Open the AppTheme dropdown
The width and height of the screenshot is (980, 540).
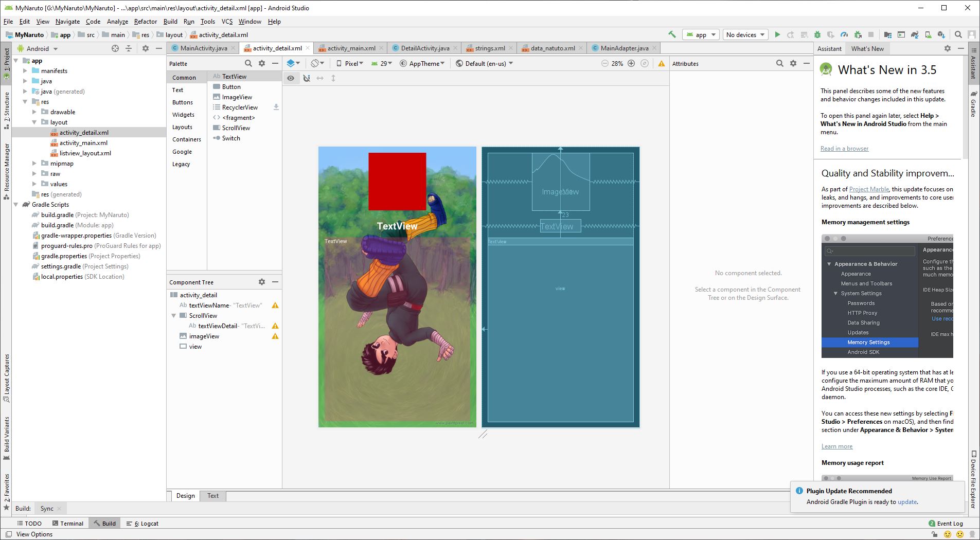click(423, 63)
